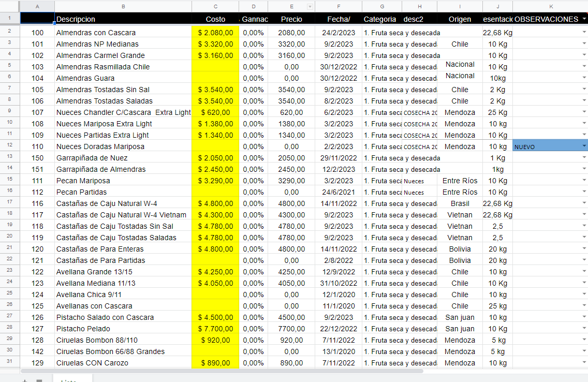The width and height of the screenshot is (588, 382).
Task: Select column H header
Action: pos(420,6)
